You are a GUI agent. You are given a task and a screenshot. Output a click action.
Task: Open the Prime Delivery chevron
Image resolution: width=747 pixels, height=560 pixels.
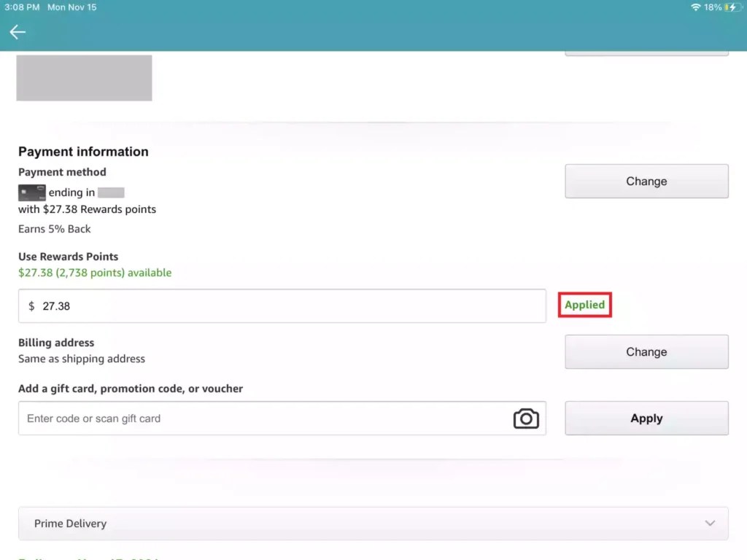point(710,524)
